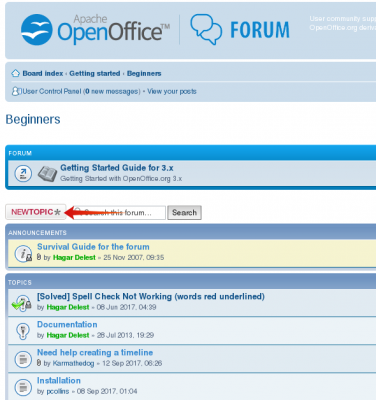
Task: Click the attachment paperclip on timeline thread
Action: pyautogui.click(x=39, y=363)
